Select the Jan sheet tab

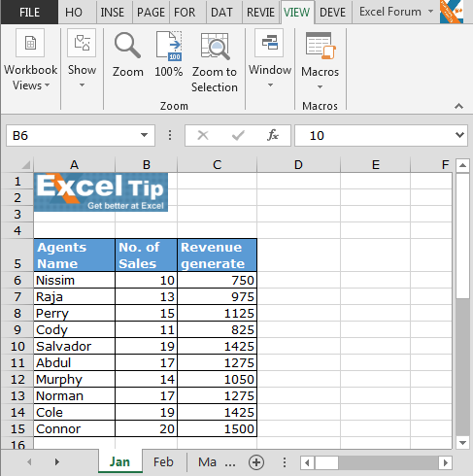[119, 462]
